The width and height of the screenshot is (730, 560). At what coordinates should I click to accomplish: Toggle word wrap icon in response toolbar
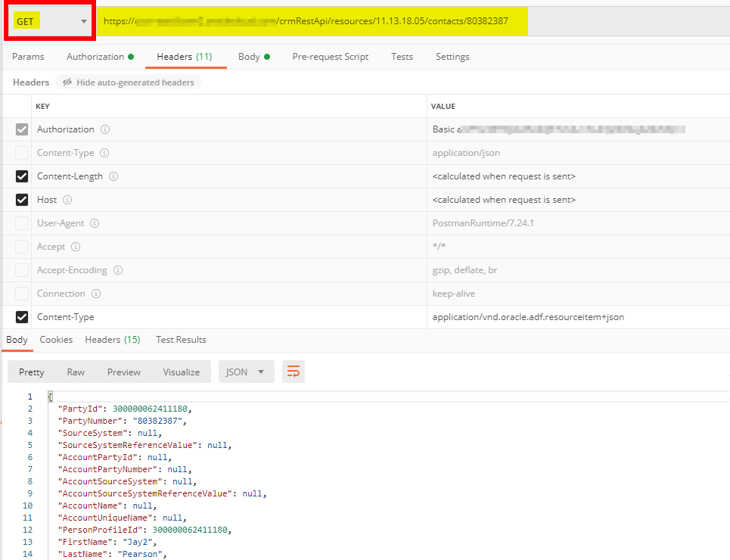click(294, 372)
